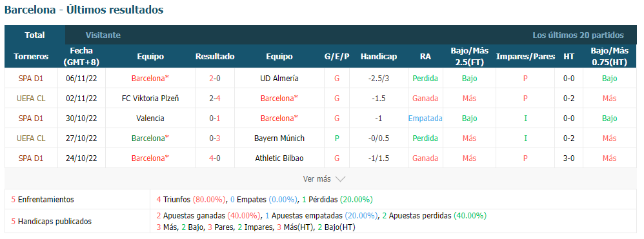Open the 0-3 Bayern Múnich match result

(215, 138)
